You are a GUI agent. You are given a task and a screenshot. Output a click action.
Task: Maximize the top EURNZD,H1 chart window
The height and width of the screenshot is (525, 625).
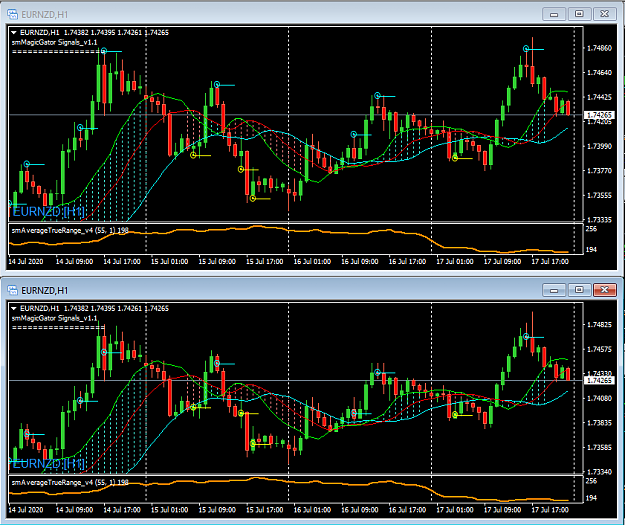point(579,14)
